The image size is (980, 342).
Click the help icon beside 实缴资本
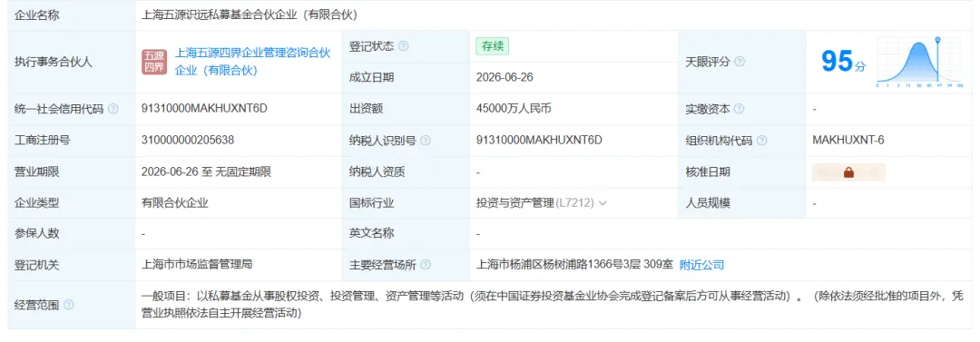point(740,109)
